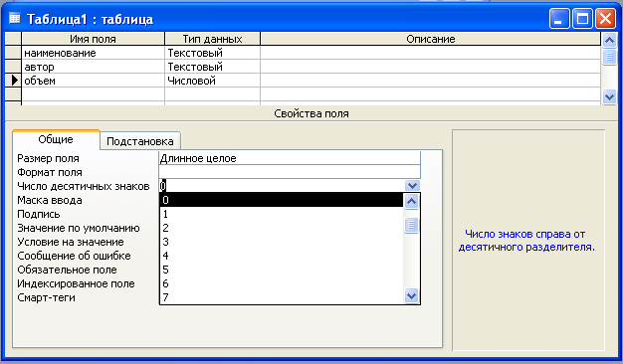The image size is (623, 364).
Task: Click the row selector of the автор row
Action: pyautogui.click(x=13, y=67)
